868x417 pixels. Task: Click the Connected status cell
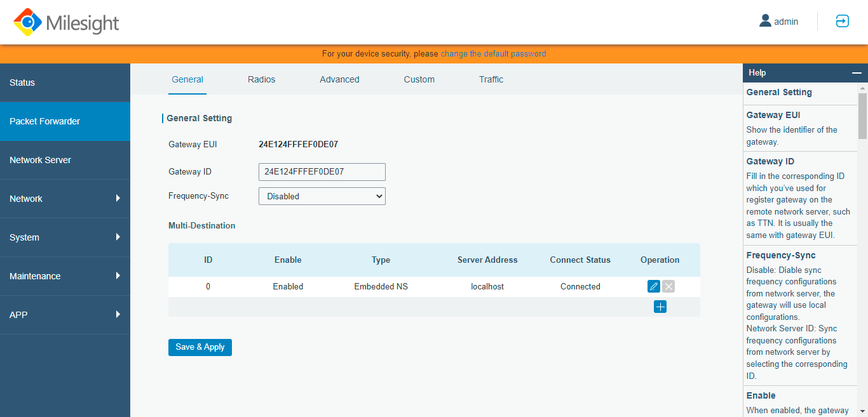tap(580, 286)
